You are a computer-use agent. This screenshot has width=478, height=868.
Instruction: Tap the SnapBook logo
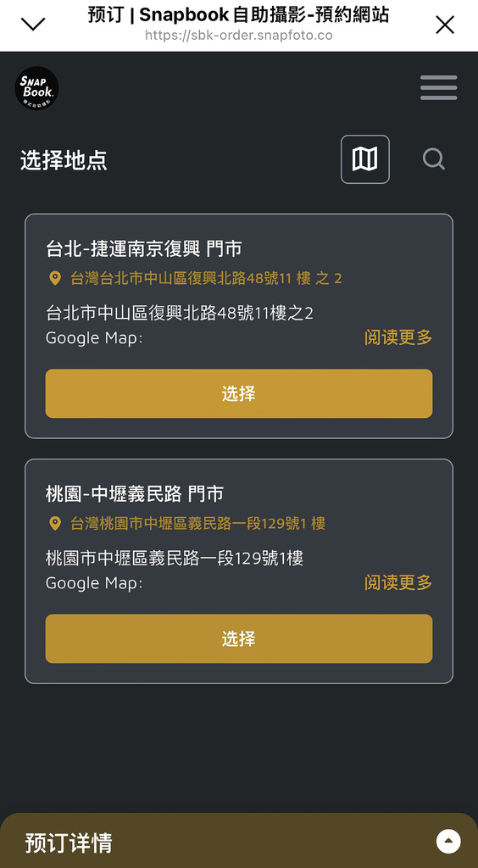click(36, 87)
